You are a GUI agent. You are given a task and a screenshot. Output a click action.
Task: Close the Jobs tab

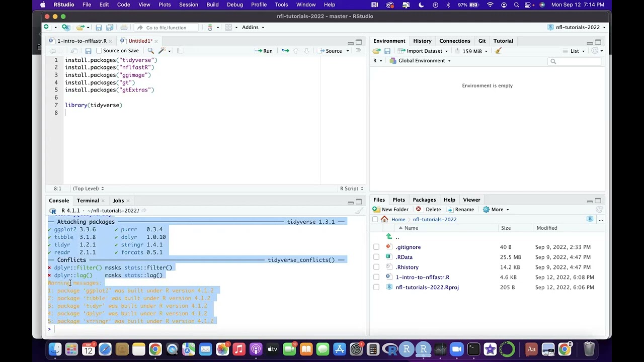point(128,201)
